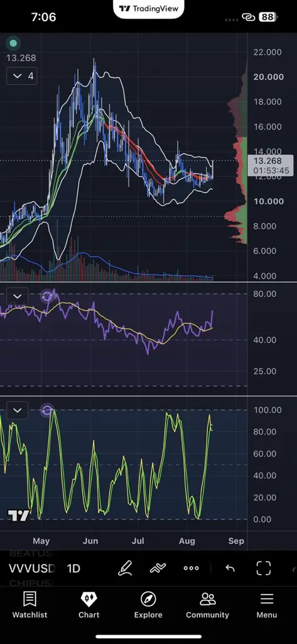
Task: Tap the Jul label on the time axis
Action: (138, 541)
